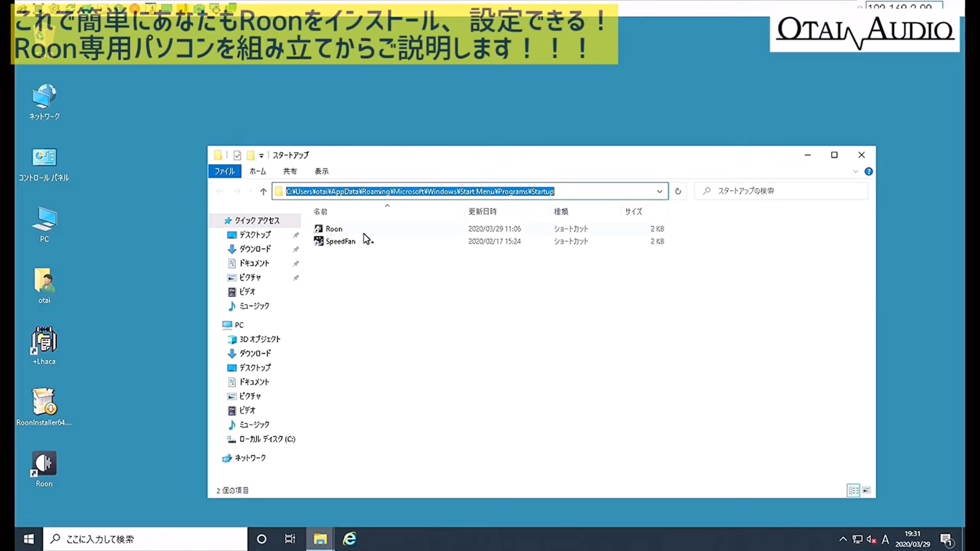Click new folder icon in title bar toolbar

(x=251, y=155)
